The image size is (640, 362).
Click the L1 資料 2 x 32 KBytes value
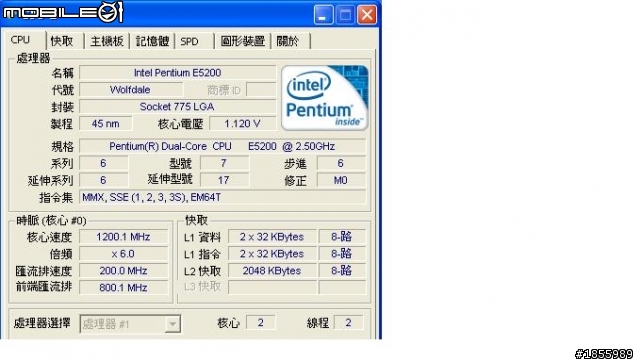point(272,237)
